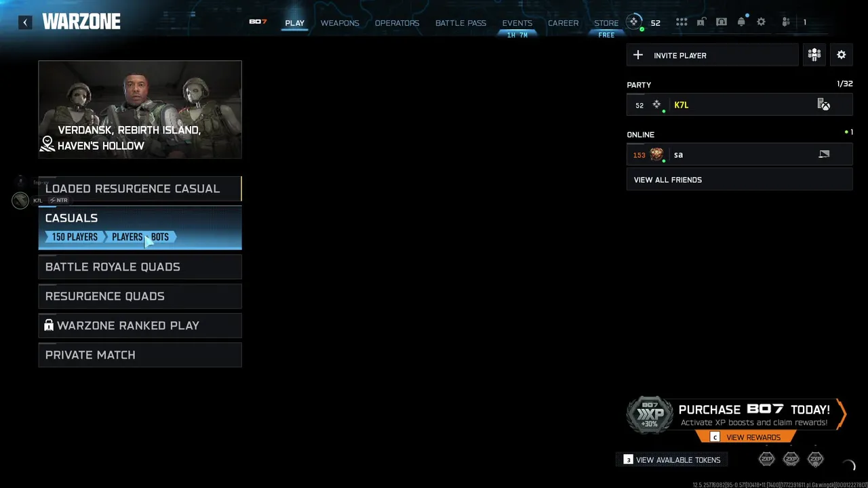Select BATTLE ROYALE QUADS
The image size is (868, 488).
point(140,267)
